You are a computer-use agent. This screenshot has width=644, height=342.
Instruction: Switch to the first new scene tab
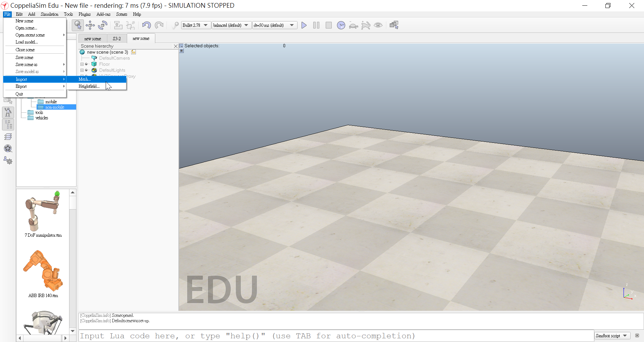93,39
